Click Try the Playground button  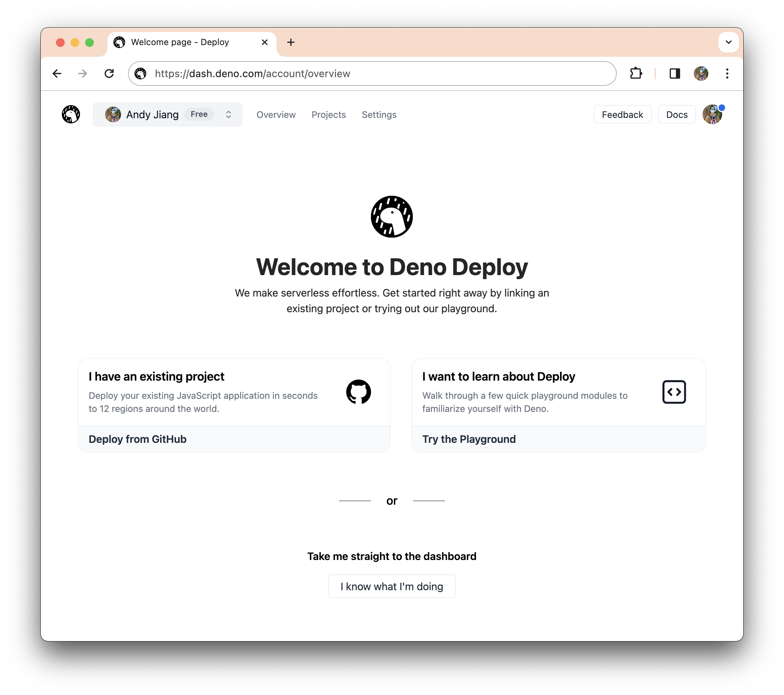click(469, 439)
